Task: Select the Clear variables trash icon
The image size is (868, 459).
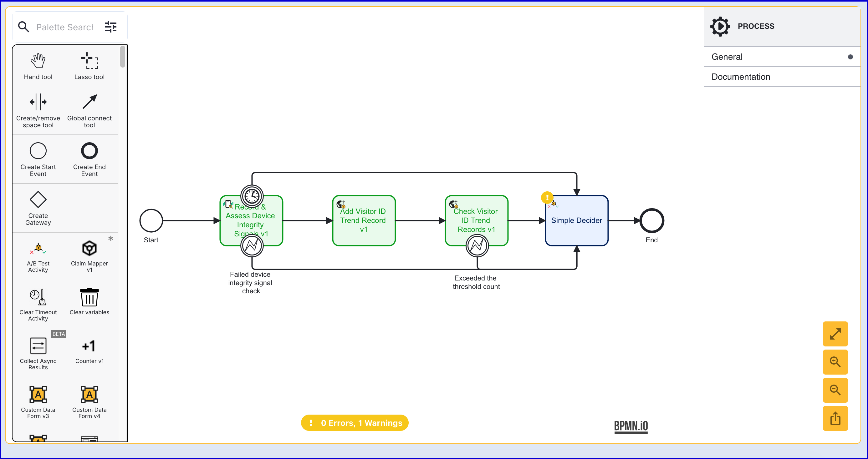Action: click(x=89, y=297)
